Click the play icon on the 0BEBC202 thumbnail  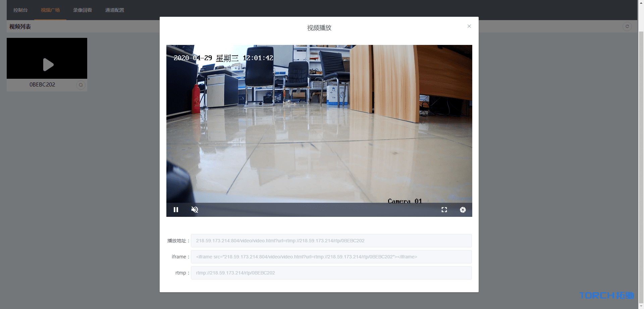49,64
